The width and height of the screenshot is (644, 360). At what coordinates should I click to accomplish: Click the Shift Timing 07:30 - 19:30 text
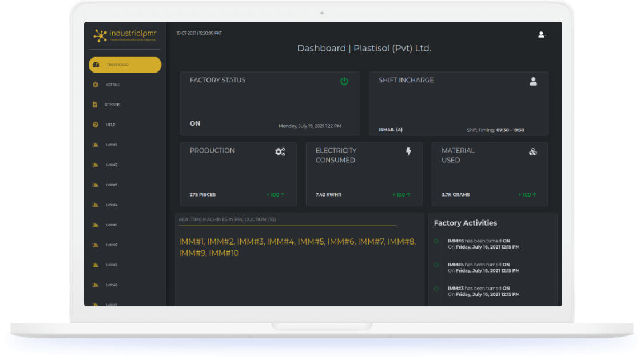coord(495,130)
